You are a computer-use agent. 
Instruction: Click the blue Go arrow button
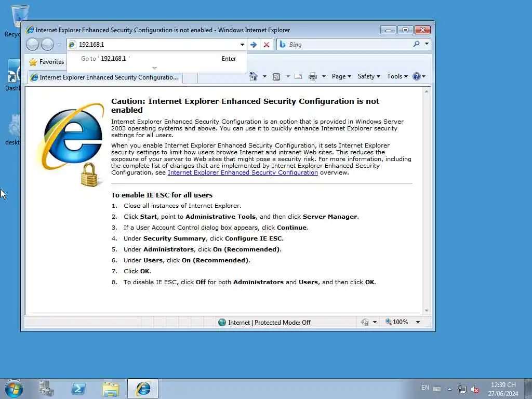click(x=254, y=45)
